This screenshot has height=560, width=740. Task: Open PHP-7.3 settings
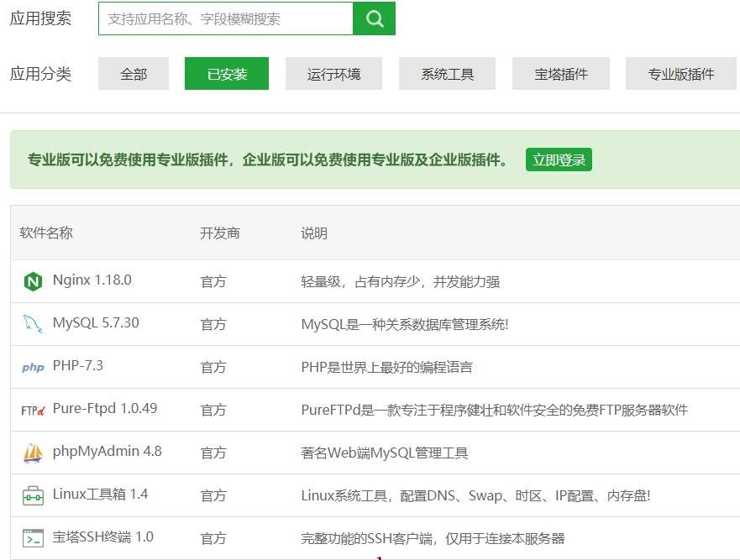tap(78, 365)
